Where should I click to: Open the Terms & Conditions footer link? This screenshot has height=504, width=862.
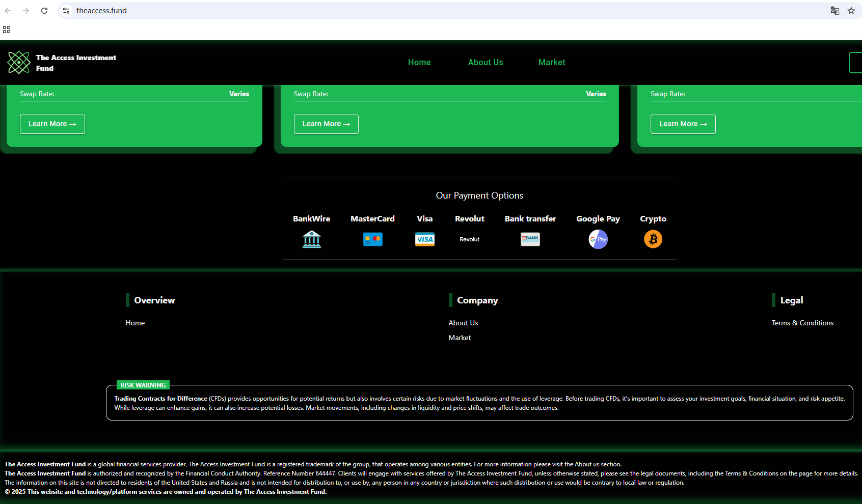point(802,323)
